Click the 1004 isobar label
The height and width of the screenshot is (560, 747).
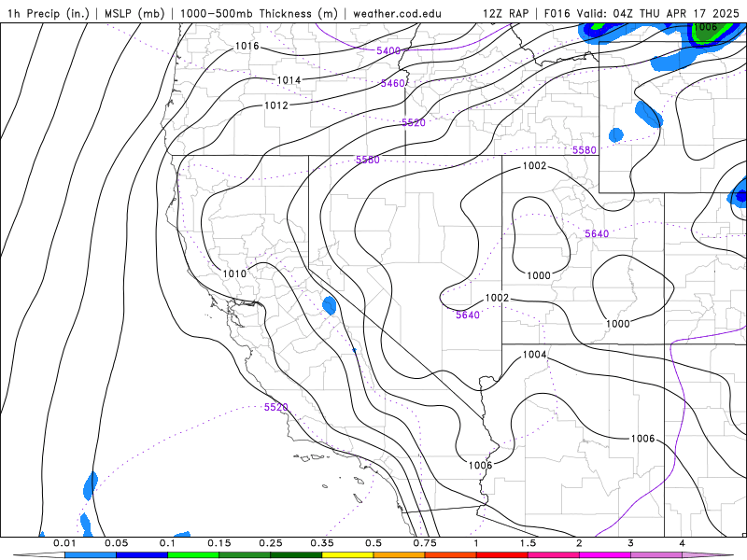[534, 355]
